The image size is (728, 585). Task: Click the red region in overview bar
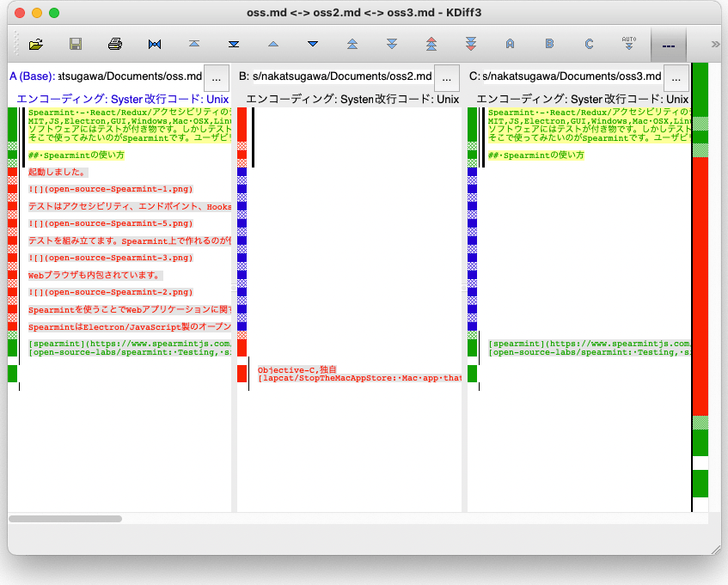pyautogui.click(x=700, y=283)
